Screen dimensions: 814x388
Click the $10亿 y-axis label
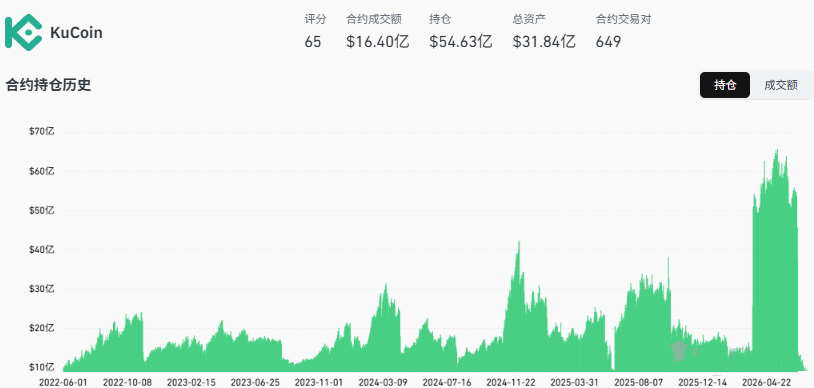coord(42,368)
